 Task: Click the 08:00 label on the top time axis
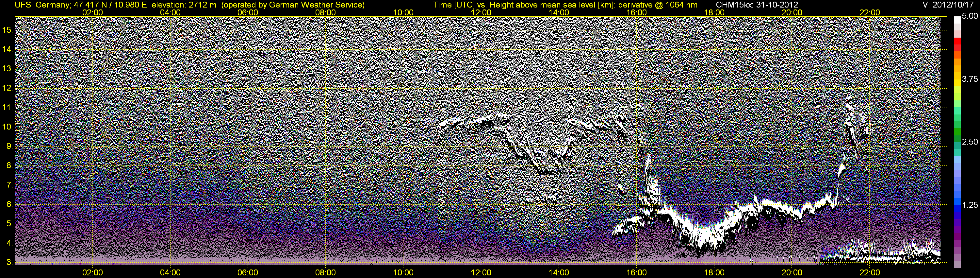coord(326,12)
